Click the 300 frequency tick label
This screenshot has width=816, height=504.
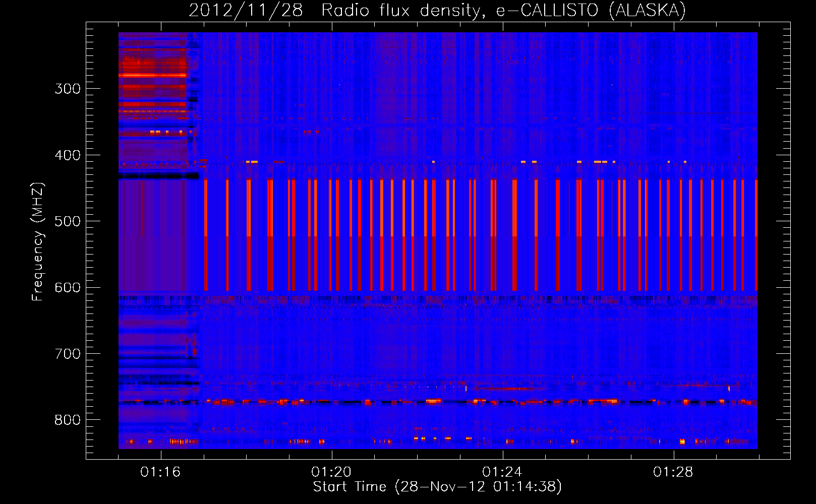(x=68, y=89)
